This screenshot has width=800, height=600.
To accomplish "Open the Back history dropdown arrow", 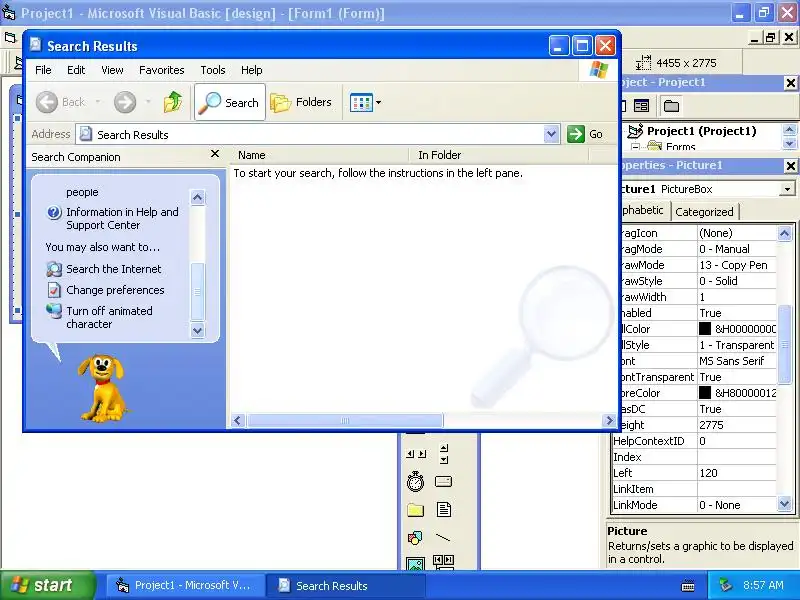I will (98, 102).
